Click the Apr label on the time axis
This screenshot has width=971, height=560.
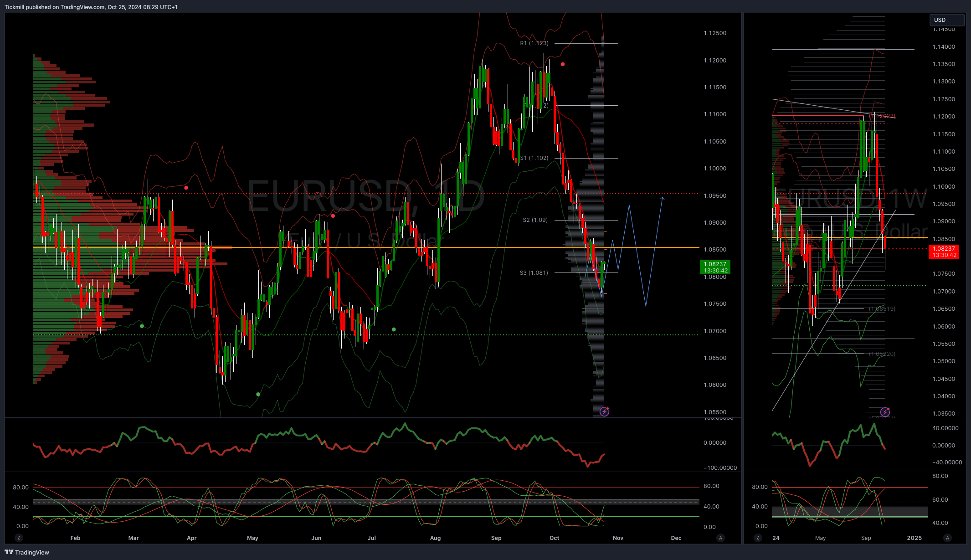point(192,538)
